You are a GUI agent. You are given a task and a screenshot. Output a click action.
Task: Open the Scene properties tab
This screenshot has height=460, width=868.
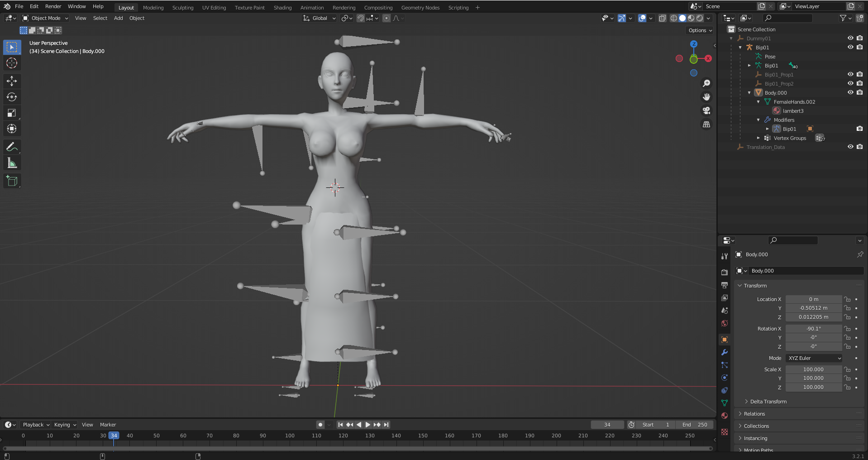coord(725,310)
